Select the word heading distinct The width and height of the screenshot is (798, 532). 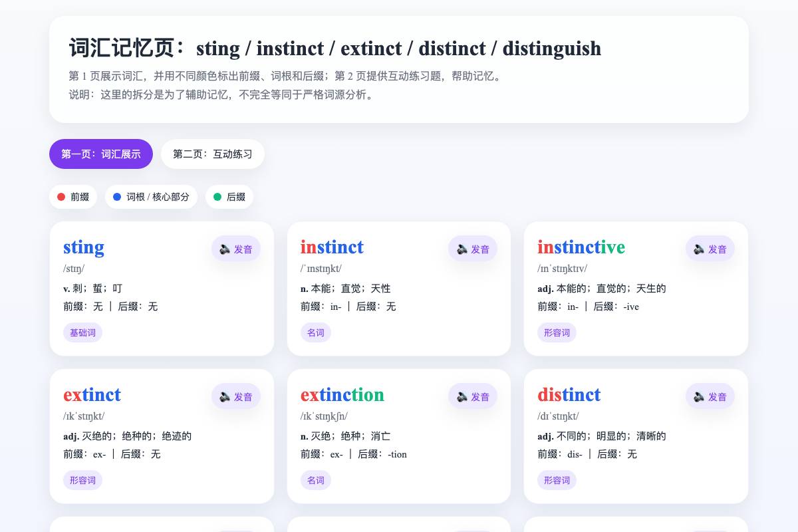pos(569,395)
